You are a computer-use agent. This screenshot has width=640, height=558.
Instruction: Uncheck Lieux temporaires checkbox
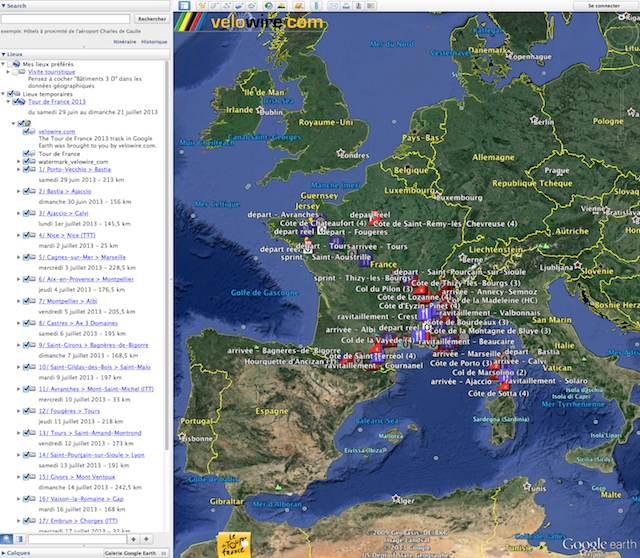(10, 94)
